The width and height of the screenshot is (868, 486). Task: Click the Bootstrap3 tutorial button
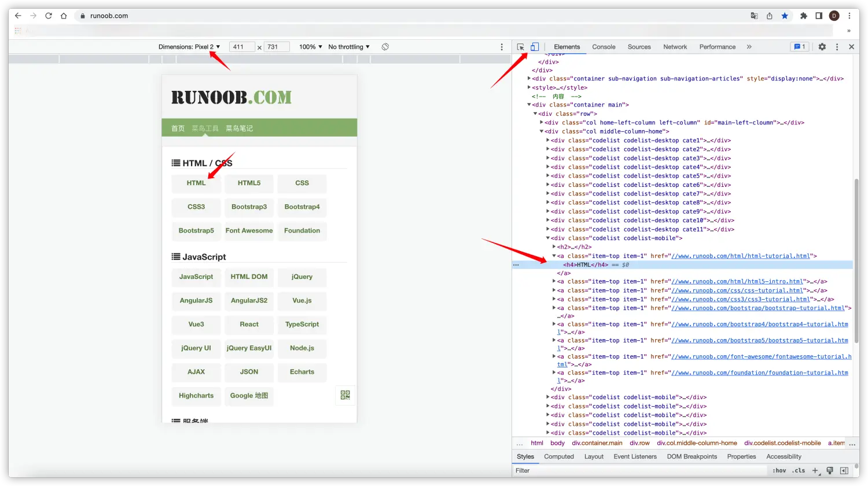[249, 207]
